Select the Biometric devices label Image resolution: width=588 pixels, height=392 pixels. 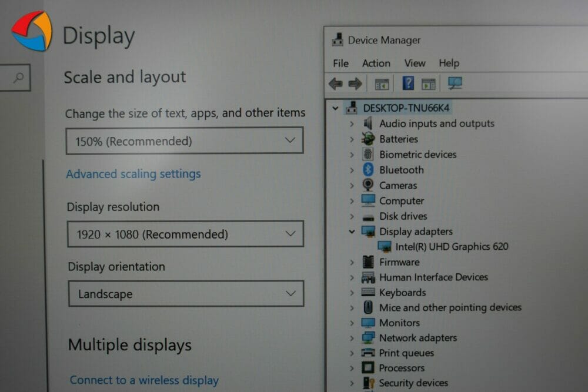417,154
